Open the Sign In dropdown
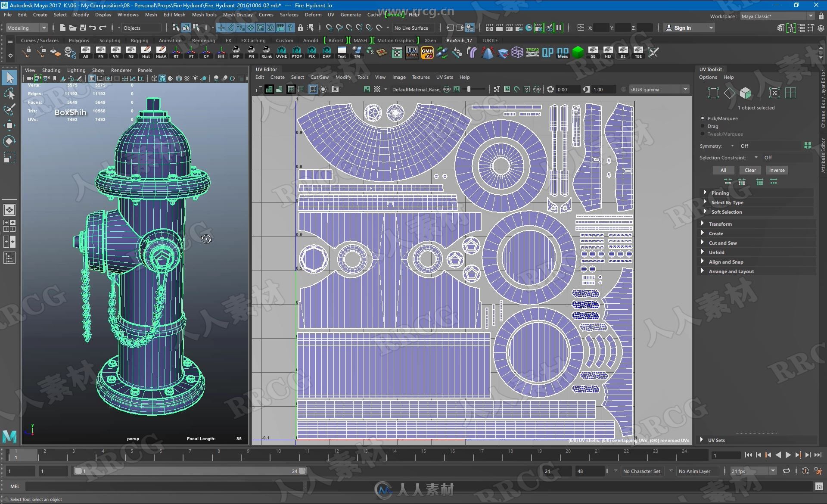This screenshot has height=504, width=827. [x=689, y=28]
